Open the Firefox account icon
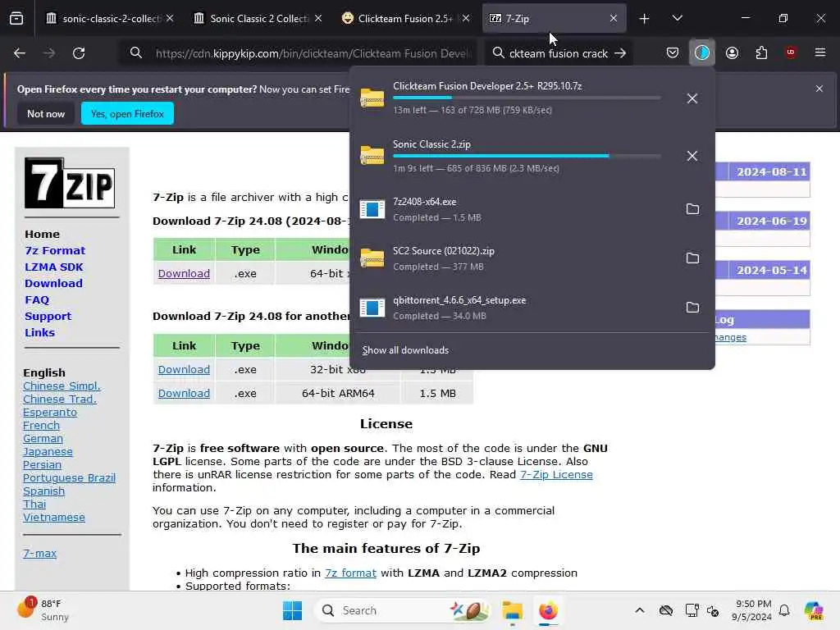Image resolution: width=840 pixels, height=630 pixels. [732, 53]
